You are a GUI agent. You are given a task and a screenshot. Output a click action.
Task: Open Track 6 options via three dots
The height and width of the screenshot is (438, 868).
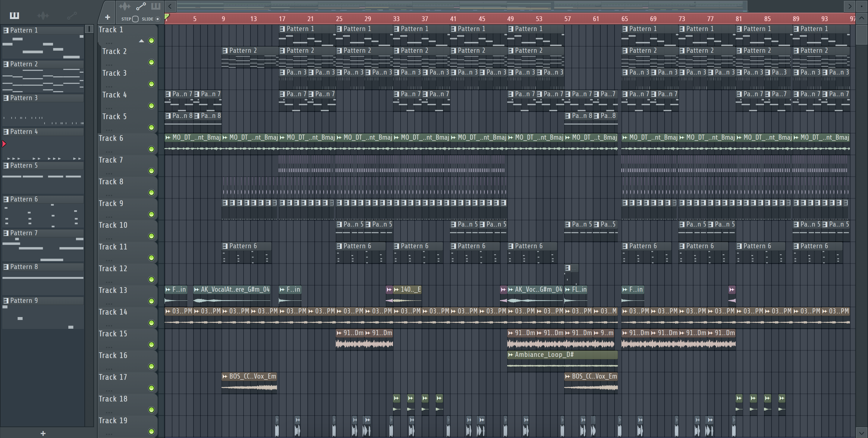pyautogui.click(x=109, y=152)
